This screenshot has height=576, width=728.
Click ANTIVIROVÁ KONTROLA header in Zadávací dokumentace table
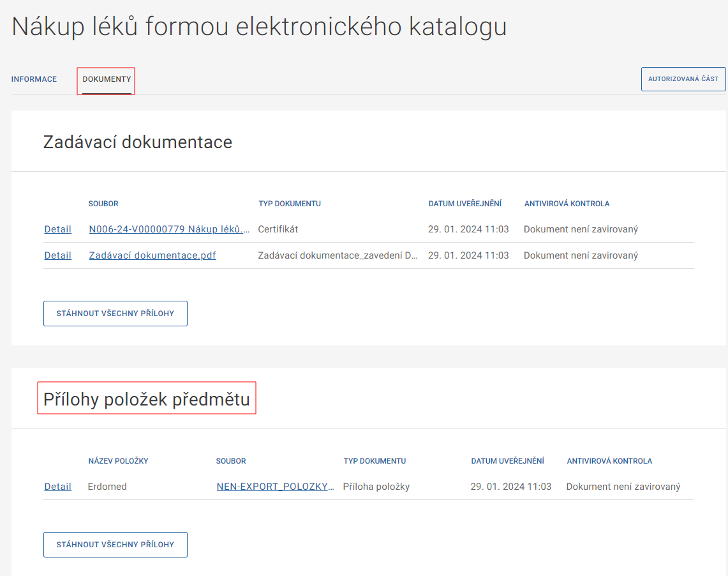pyautogui.click(x=567, y=204)
